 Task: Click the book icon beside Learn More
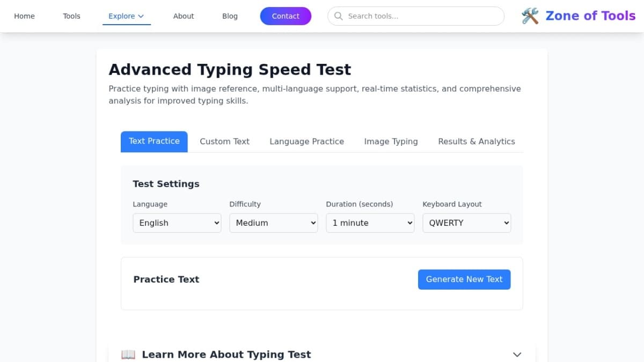128,354
